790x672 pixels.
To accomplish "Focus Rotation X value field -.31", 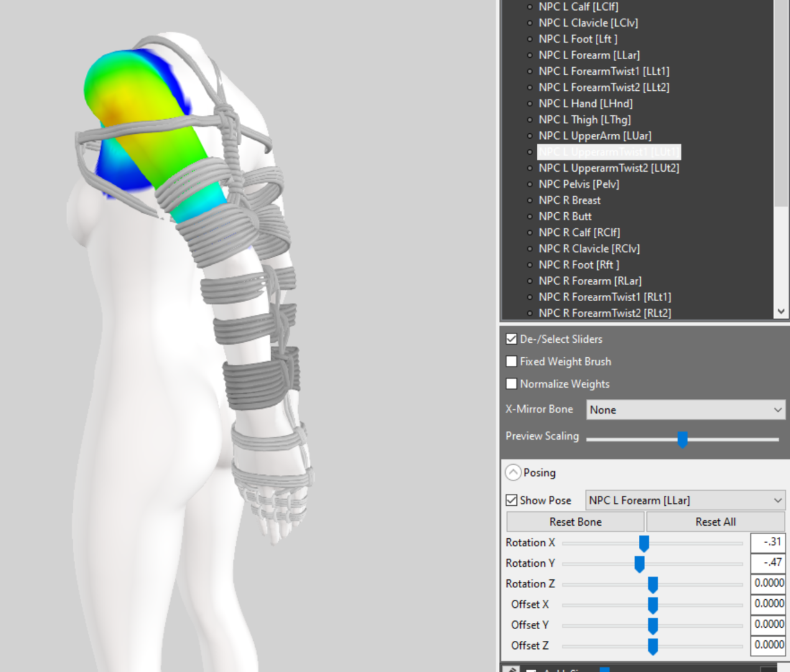I will 768,543.
